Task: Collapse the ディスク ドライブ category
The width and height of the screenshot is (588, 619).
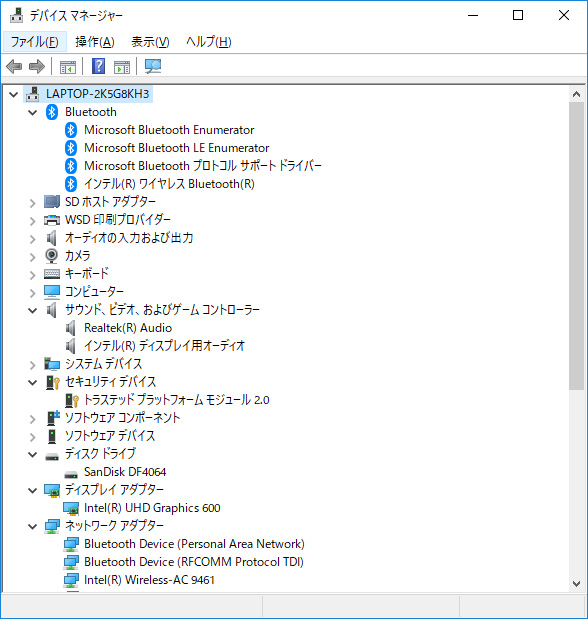Action: pyautogui.click(x=33, y=455)
